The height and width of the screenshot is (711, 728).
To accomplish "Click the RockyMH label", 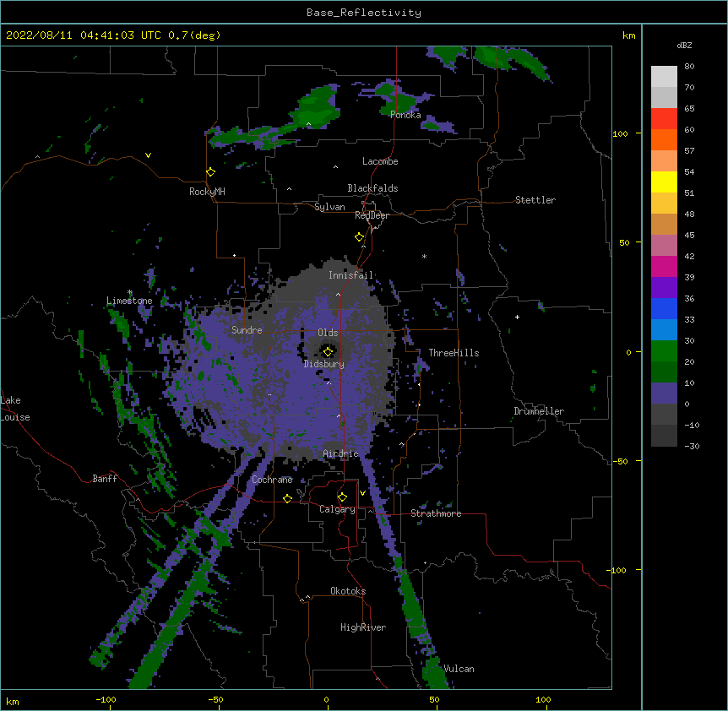I will pyautogui.click(x=207, y=192).
